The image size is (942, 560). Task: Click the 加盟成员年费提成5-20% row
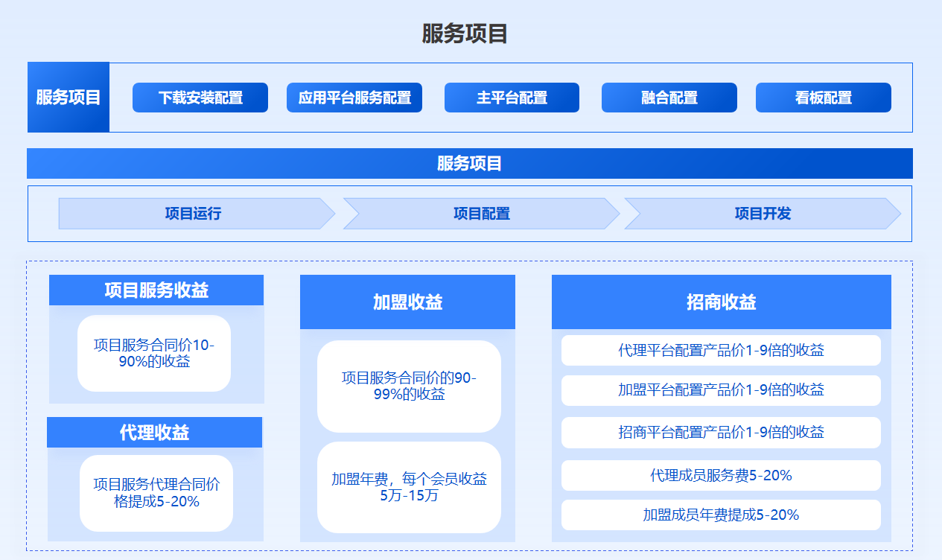(721, 515)
